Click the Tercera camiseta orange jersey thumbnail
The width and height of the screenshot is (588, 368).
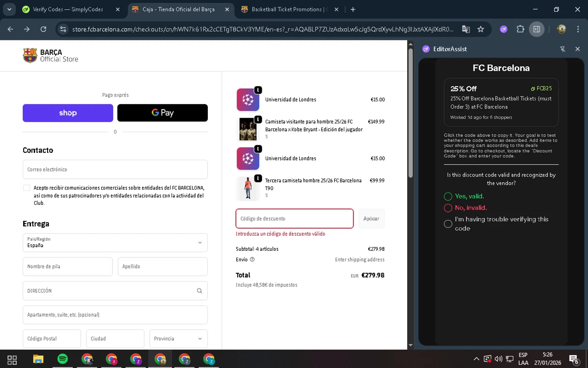248,188
